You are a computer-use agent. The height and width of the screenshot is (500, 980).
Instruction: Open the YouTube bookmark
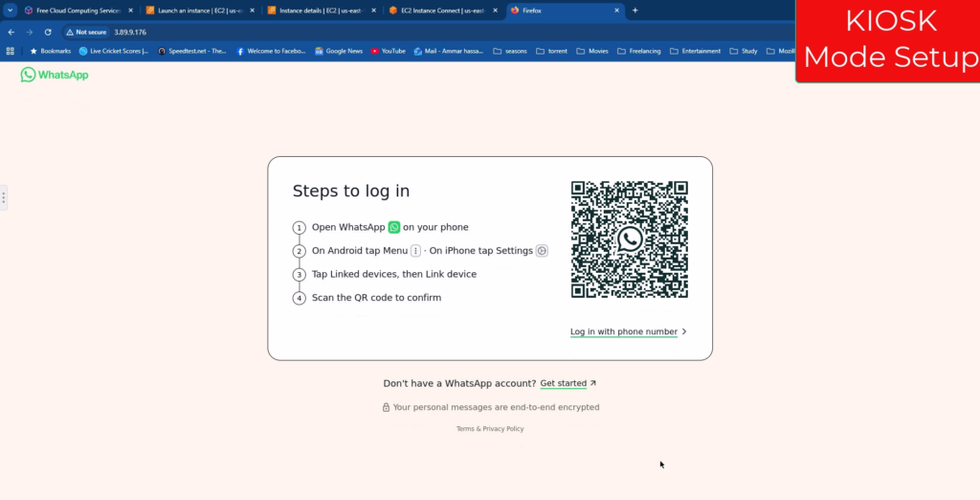[388, 51]
